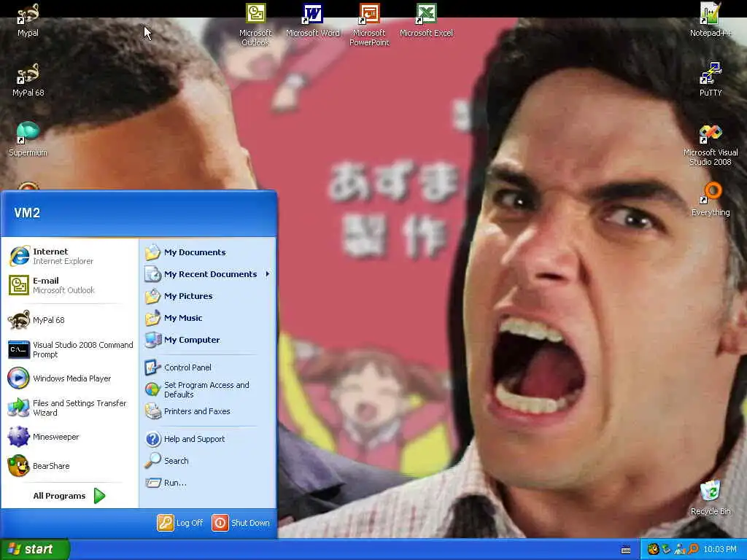This screenshot has height=560, width=747.
Task: Click the 10:03 PM clock
Action: click(x=720, y=549)
